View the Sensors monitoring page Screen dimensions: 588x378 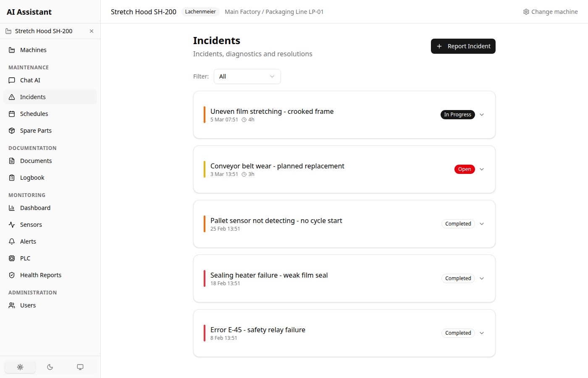(31, 224)
